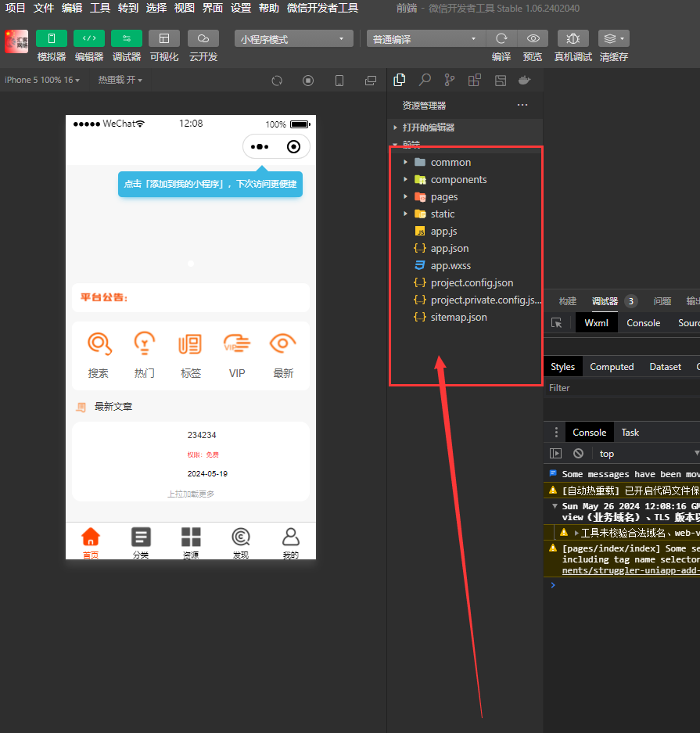The height and width of the screenshot is (733, 700).
Task: Switch to the Console debugger tab
Action: click(644, 323)
